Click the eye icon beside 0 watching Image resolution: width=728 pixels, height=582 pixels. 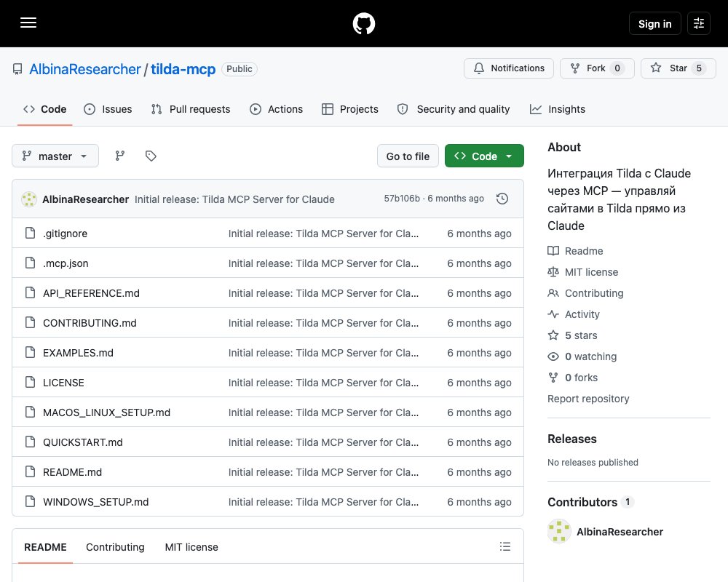553,356
